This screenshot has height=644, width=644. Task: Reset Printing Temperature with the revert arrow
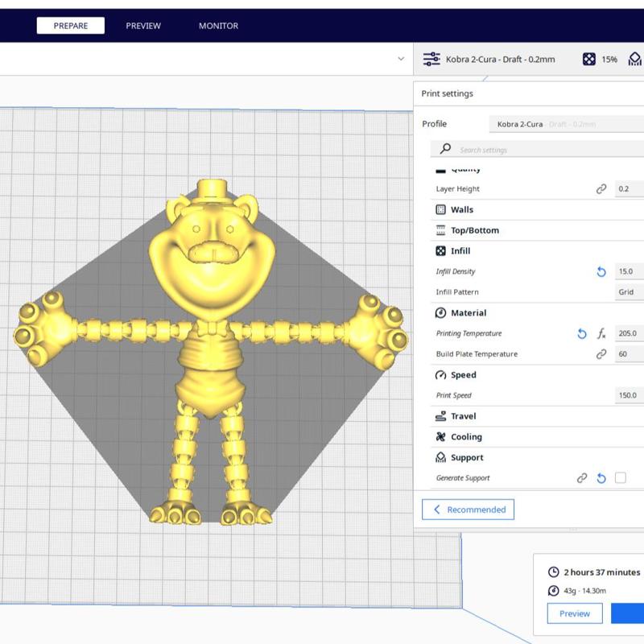click(582, 333)
